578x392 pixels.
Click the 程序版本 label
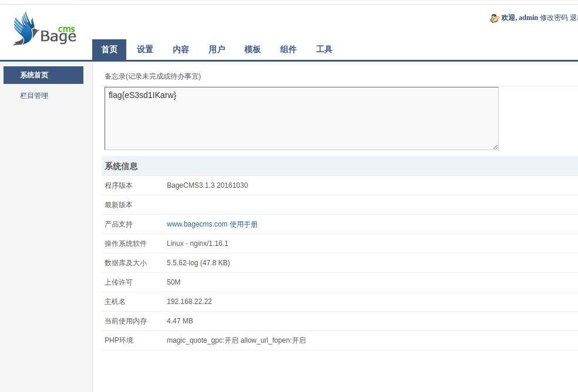point(118,185)
